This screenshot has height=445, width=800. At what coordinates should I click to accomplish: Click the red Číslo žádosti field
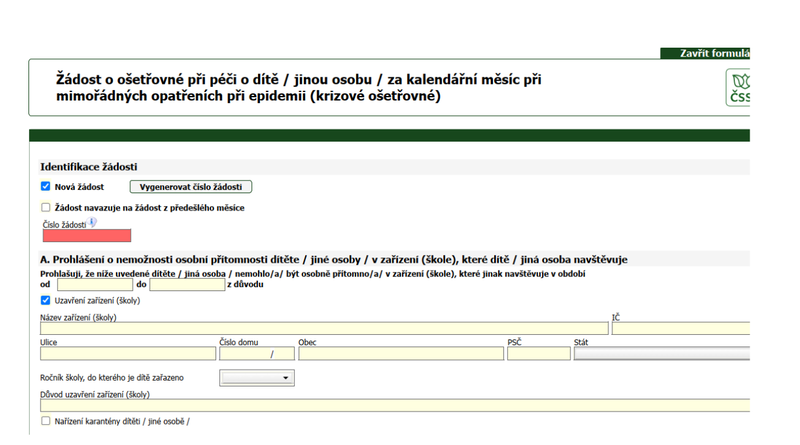[x=86, y=235]
